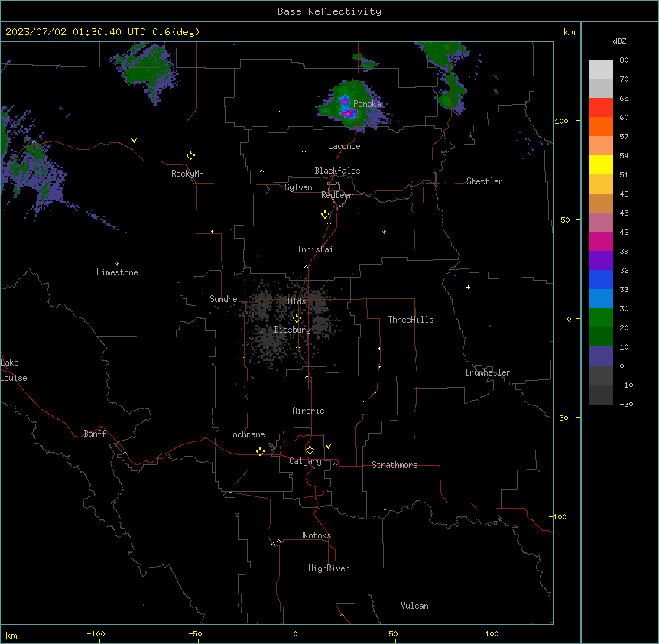Click the 80 dBZ white legend swatch
Screen dimensions: 659x644
601,70
